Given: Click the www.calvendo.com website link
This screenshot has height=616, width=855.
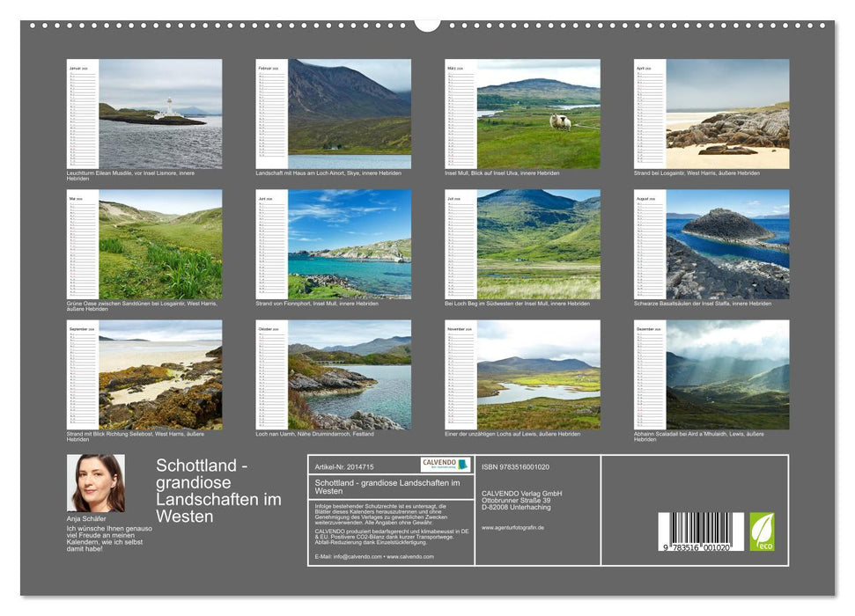Looking at the screenshot, I should 410,557.
